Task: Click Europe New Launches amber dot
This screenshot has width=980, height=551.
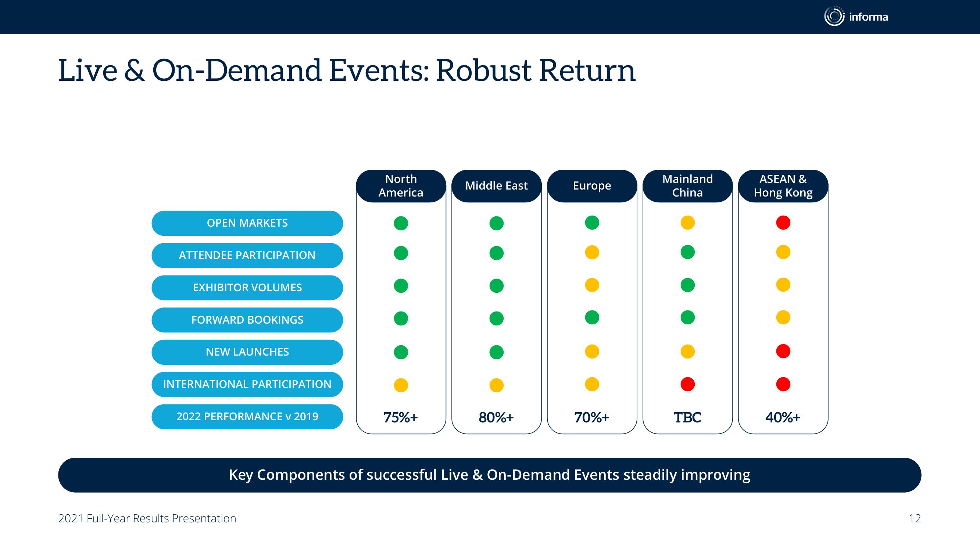Action: (x=592, y=352)
